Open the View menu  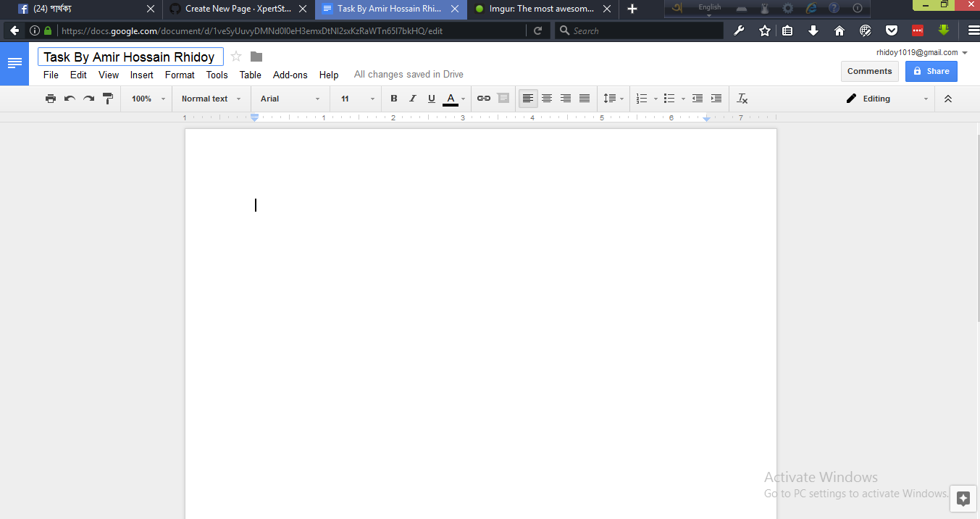point(109,75)
